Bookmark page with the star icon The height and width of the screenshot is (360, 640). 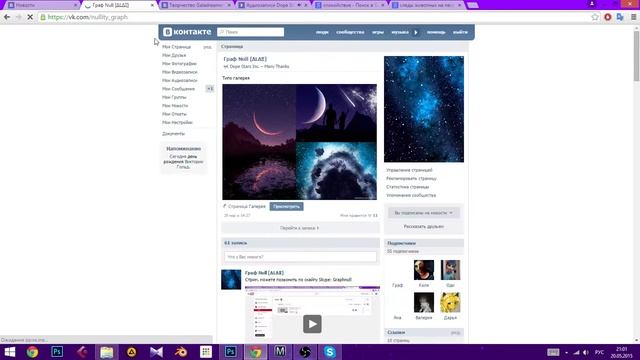[595, 17]
